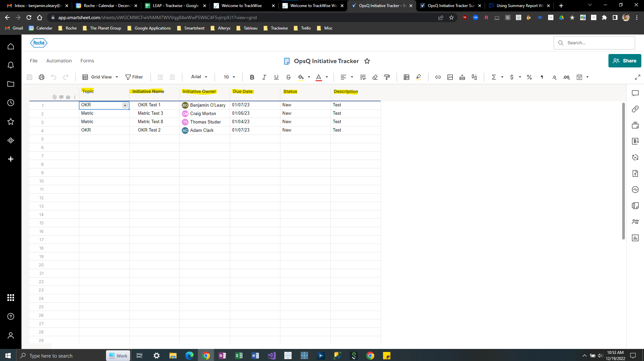Click the Filter button

(x=134, y=77)
